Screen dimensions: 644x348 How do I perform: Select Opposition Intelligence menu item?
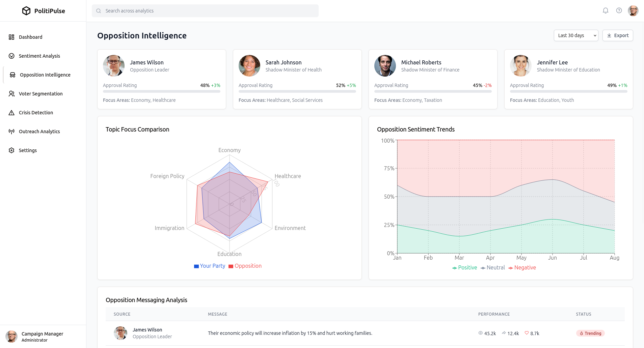pyautogui.click(x=43, y=75)
